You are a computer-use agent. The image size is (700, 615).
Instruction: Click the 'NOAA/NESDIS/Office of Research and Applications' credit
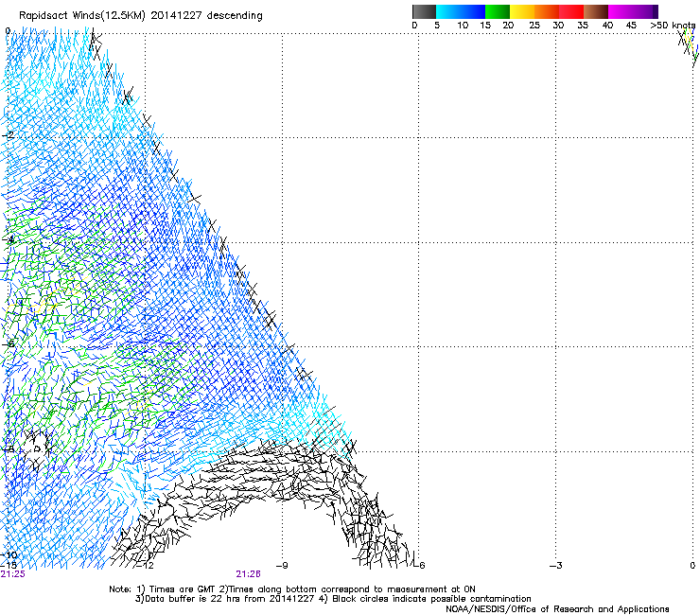pyautogui.click(x=557, y=609)
